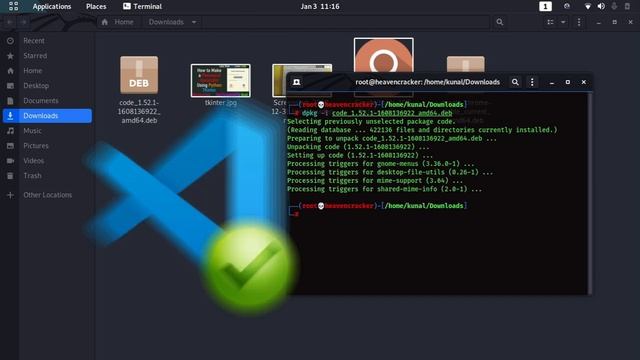Open the terminal three-dot menu

(x=532, y=82)
